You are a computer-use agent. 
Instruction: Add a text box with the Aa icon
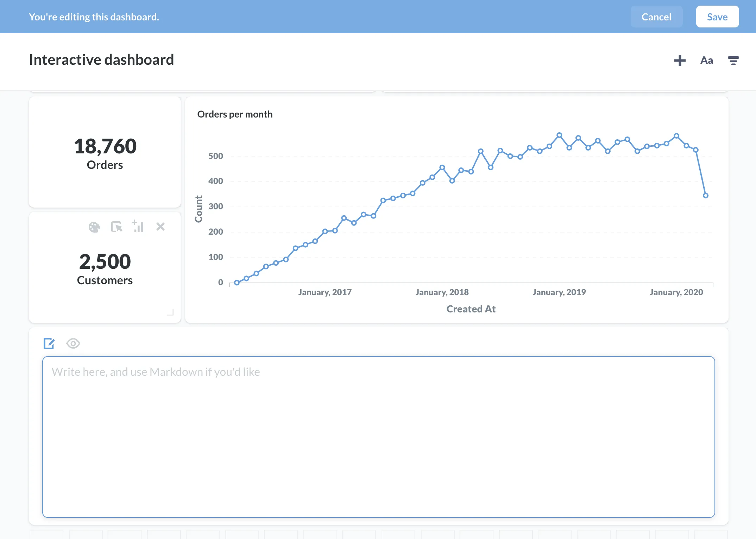[706, 61]
